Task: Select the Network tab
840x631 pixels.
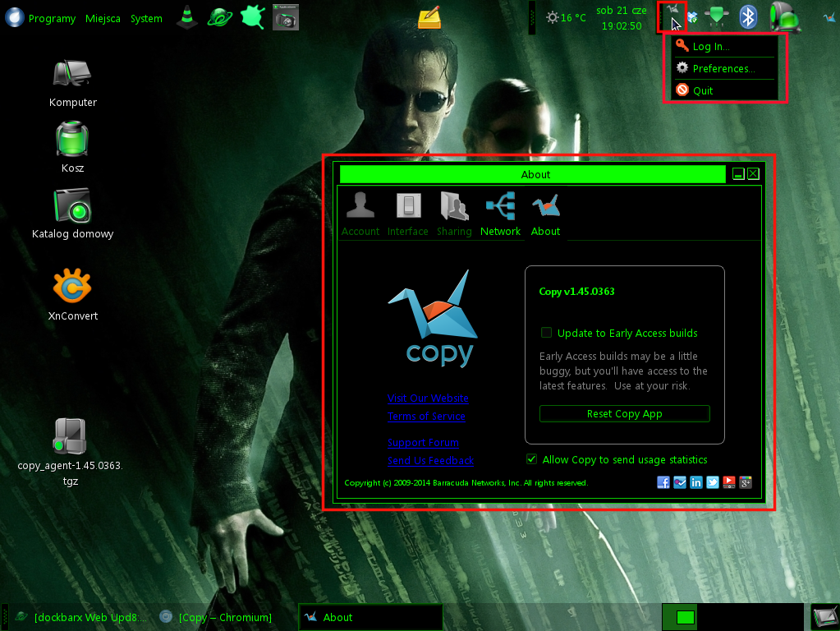Action: tap(500, 214)
